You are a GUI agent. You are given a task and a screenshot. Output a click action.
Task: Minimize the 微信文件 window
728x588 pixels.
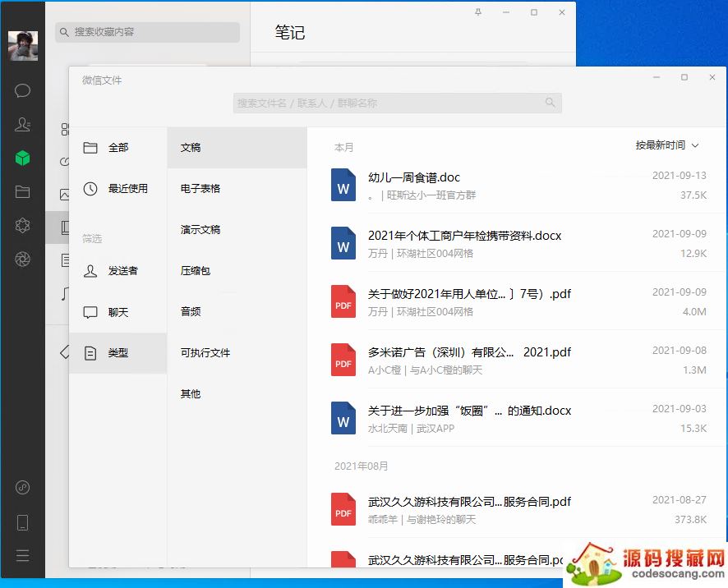pyautogui.click(x=657, y=77)
